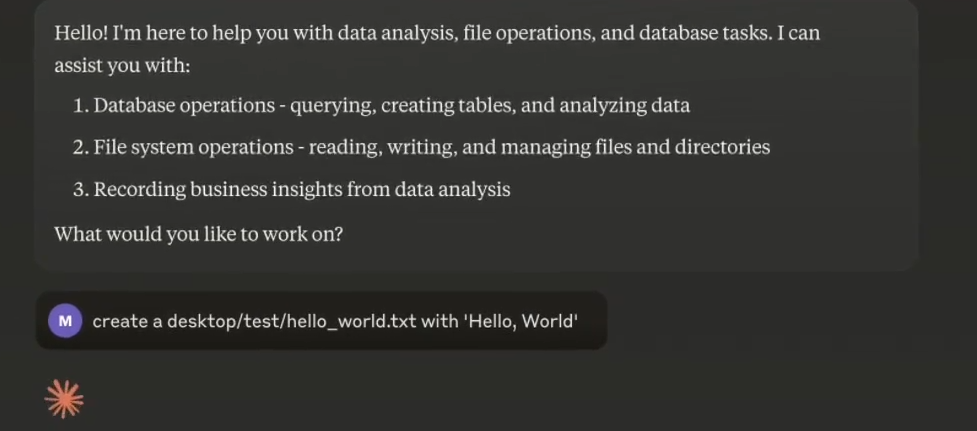Click the purple 'M' user avatar

(x=65, y=321)
